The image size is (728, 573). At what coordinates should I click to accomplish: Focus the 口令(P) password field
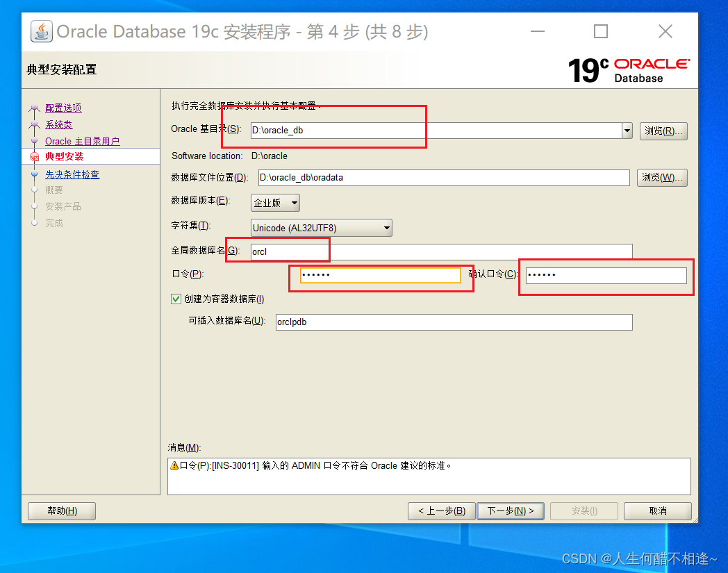click(380, 275)
